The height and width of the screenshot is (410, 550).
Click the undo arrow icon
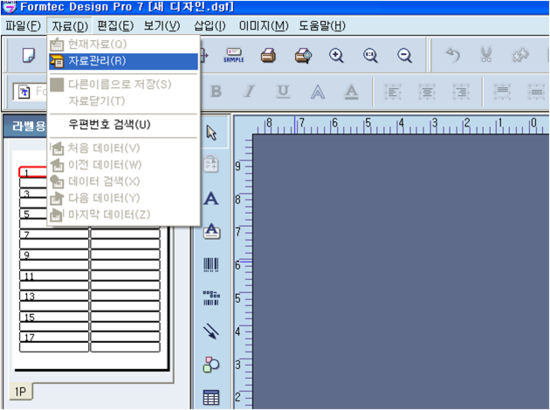coord(452,55)
